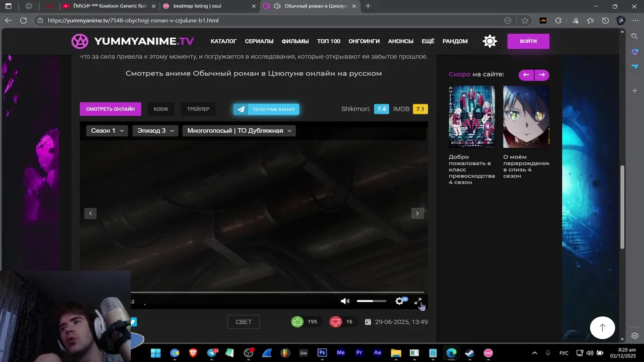Dislike with the red thumbs-down icon

336,322
